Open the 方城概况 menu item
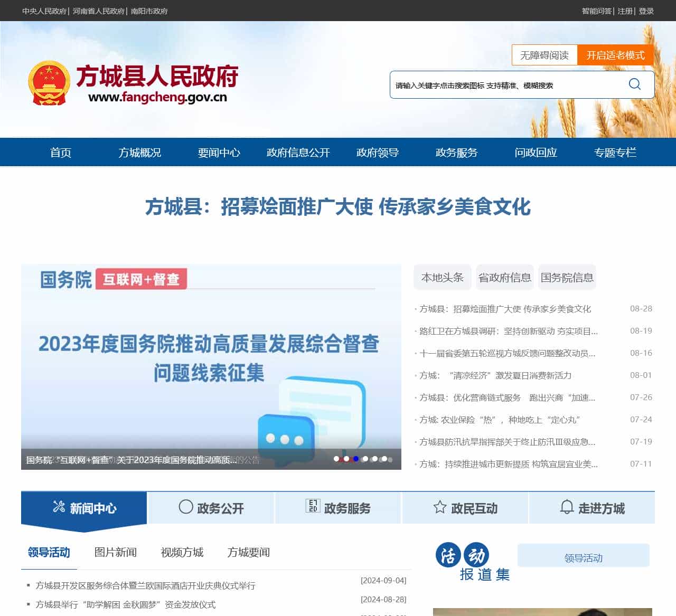This screenshot has width=676, height=616. tap(140, 153)
